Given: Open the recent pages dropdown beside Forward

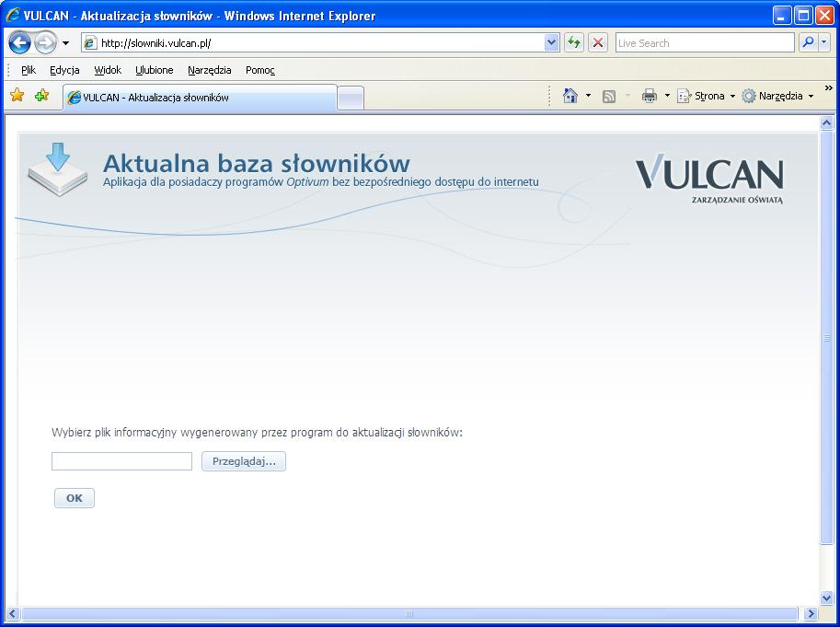Looking at the screenshot, I should click(66, 43).
